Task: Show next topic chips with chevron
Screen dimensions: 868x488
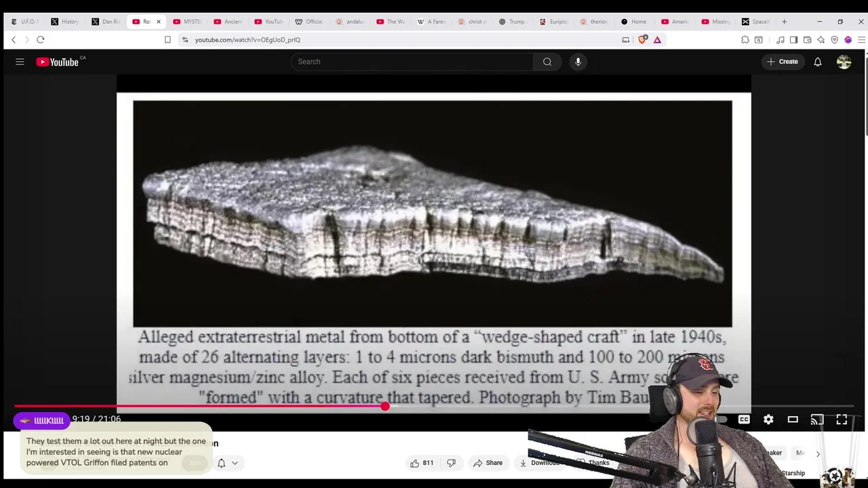Action: [x=818, y=453]
